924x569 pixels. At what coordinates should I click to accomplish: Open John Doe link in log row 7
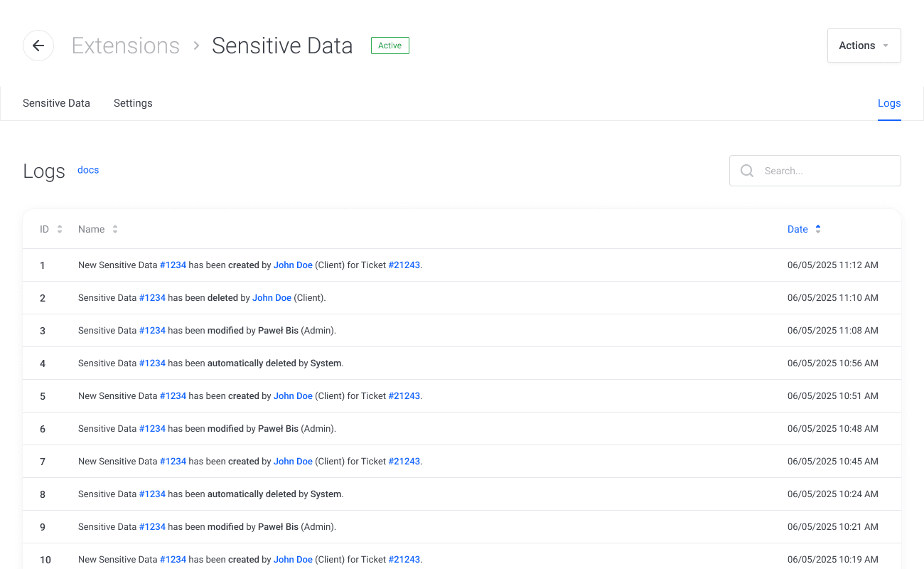(293, 462)
